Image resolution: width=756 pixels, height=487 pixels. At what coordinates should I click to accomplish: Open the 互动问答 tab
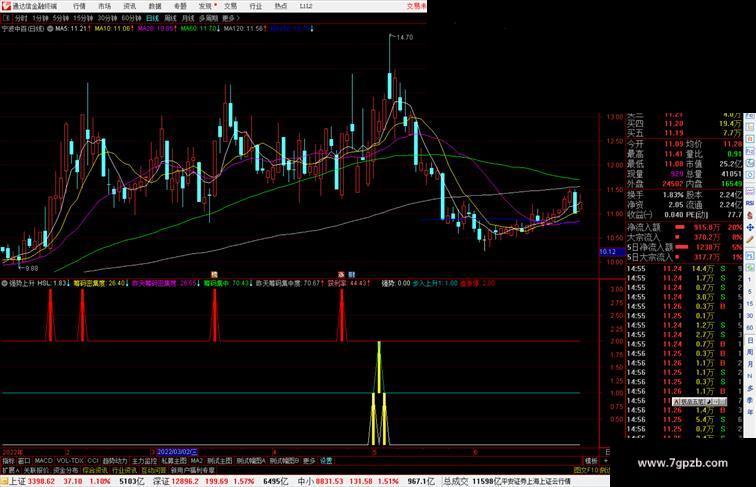click(x=154, y=470)
